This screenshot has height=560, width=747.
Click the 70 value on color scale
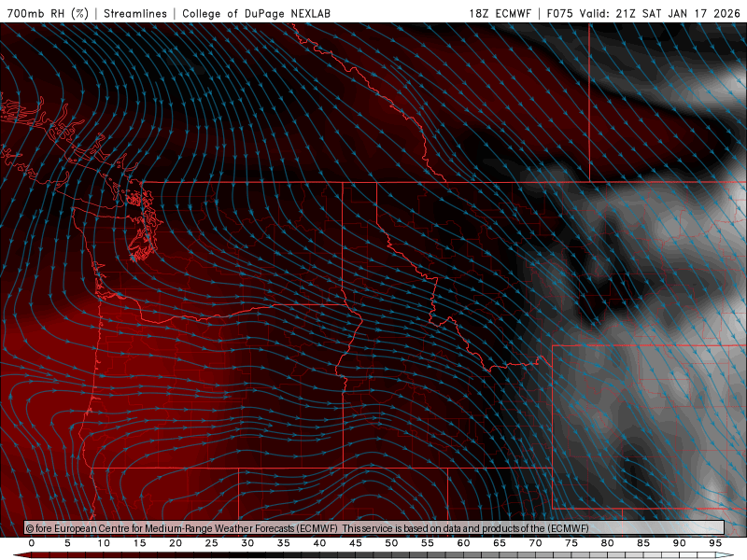(535, 543)
